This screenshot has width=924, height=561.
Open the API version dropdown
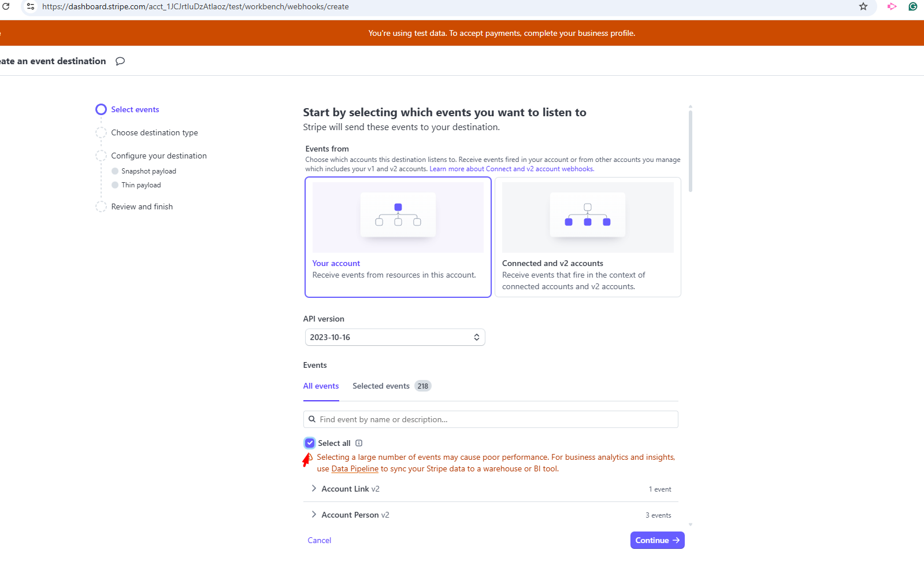click(x=395, y=337)
